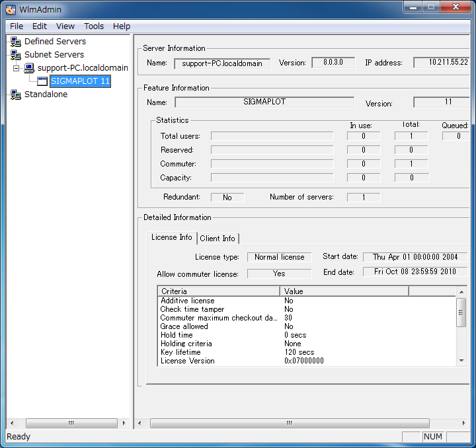Screen dimensions: 476x448
Task: Open the Edit menu
Action: pyautogui.click(x=40, y=26)
